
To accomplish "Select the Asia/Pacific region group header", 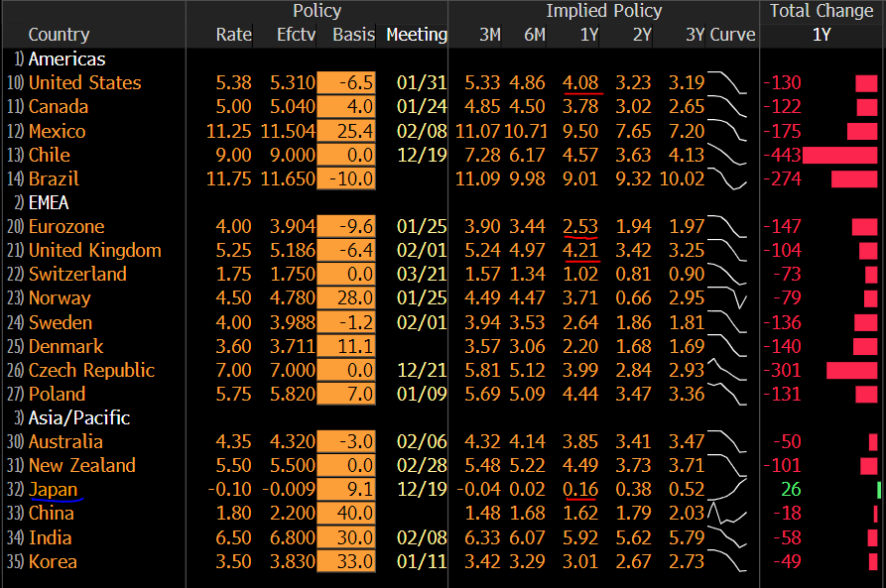I will [79, 418].
